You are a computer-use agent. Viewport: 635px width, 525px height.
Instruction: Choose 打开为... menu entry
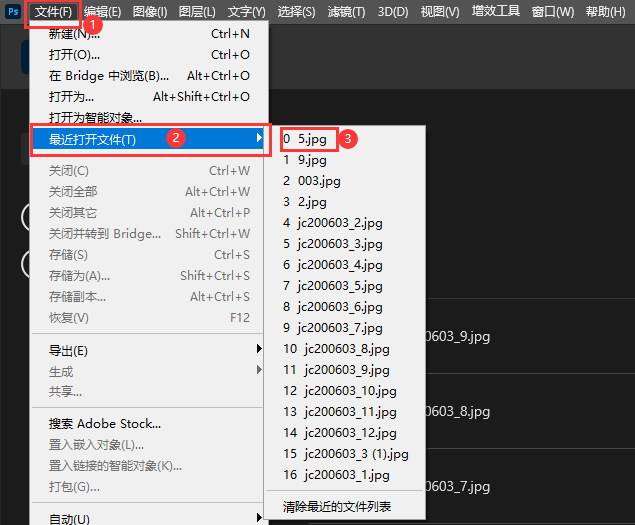tap(149, 97)
